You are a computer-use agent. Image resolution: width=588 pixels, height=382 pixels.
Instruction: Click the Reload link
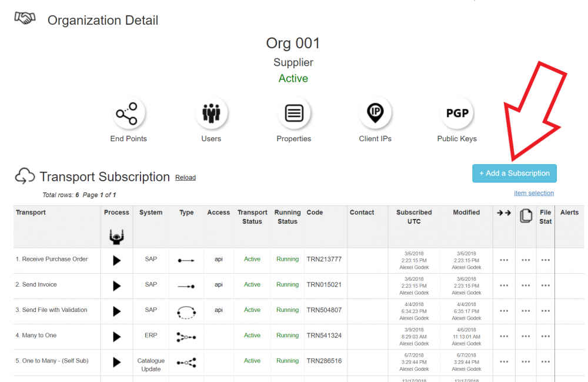[185, 178]
